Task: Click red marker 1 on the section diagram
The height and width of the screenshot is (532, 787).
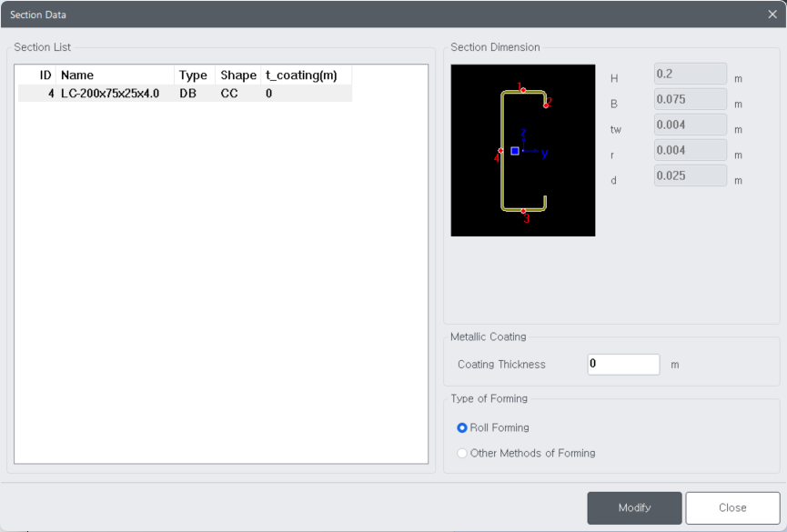Action: (x=522, y=90)
